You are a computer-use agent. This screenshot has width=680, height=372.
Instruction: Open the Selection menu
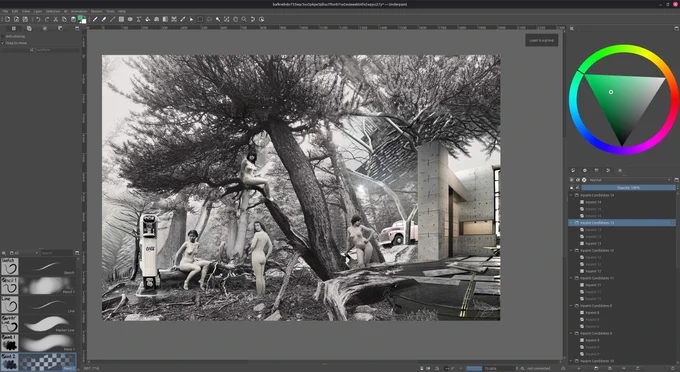[x=53, y=11]
